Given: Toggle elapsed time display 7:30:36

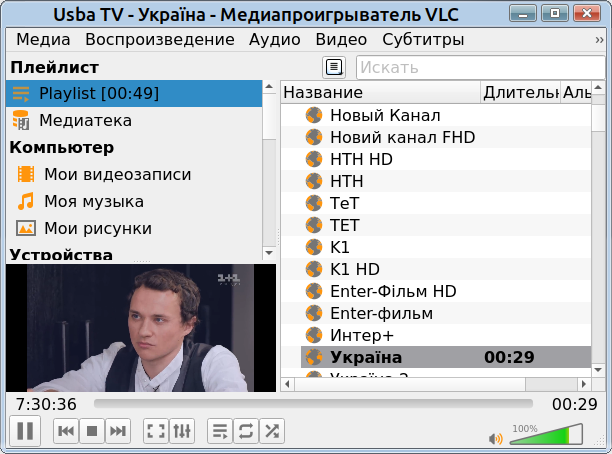Looking at the screenshot, I should [x=46, y=404].
